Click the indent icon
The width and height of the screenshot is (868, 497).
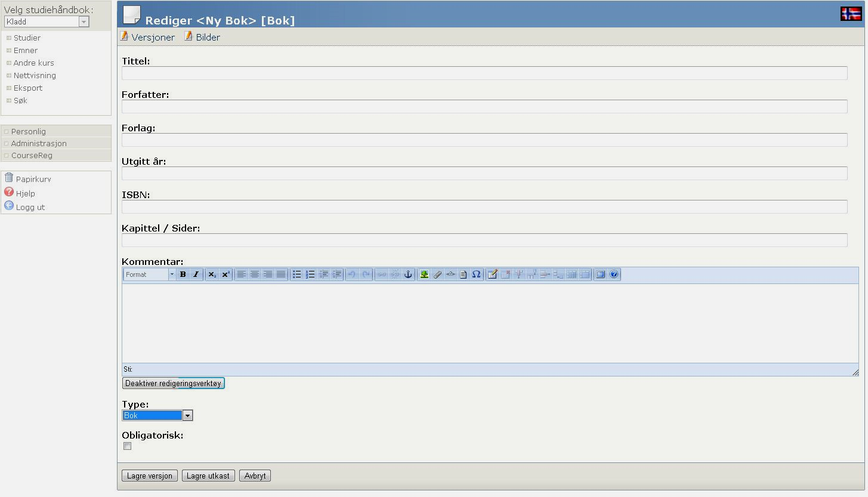pyautogui.click(x=336, y=274)
